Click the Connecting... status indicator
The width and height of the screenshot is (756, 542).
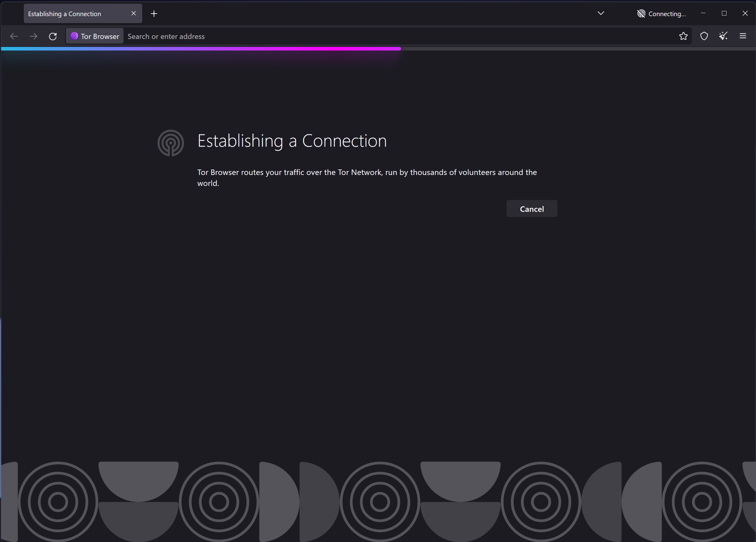point(661,14)
